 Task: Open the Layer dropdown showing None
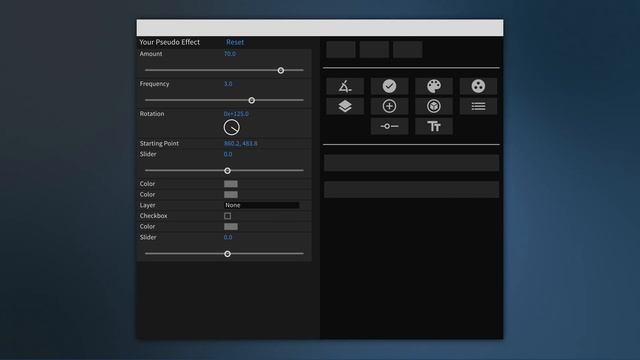(261, 205)
